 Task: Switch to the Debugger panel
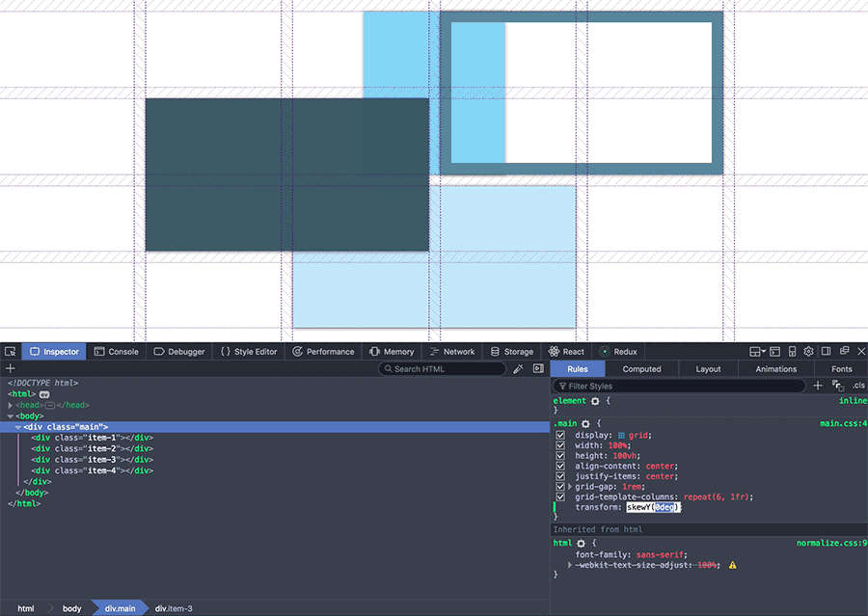(x=178, y=352)
